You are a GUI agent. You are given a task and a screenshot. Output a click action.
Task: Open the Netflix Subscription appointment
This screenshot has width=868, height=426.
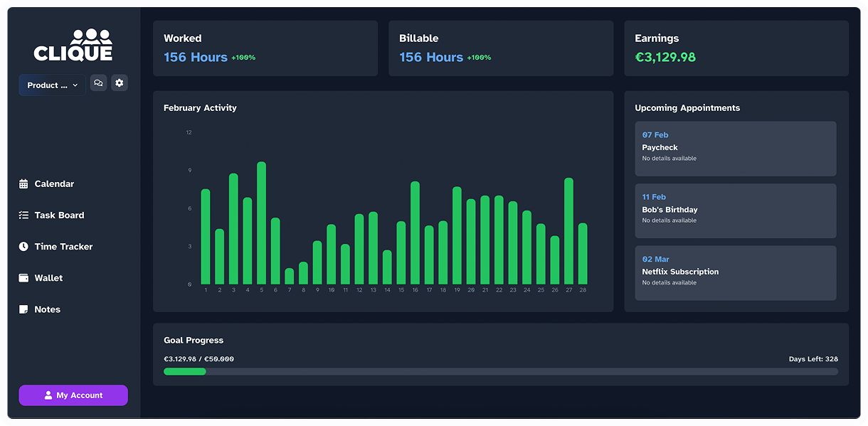point(735,273)
